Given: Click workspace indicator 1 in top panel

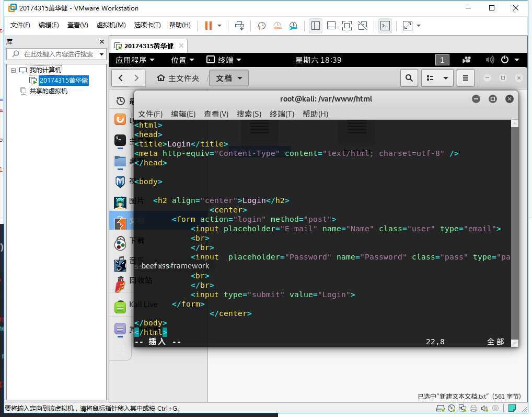Looking at the screenshot, I should (442, 60).
